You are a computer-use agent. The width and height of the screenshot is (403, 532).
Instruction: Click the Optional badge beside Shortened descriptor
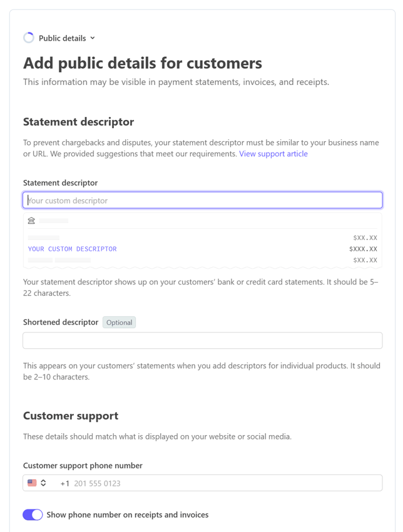119,323
